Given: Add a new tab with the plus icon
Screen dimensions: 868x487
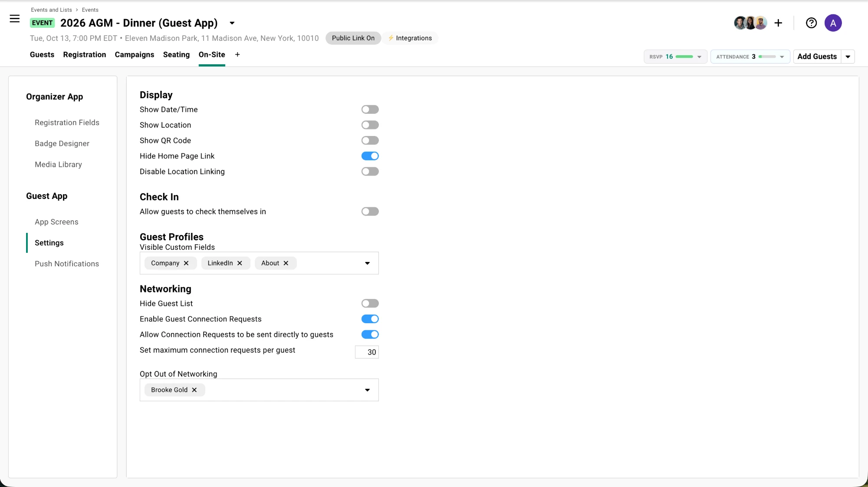Looking at the screenshot, I should (237, 55).
